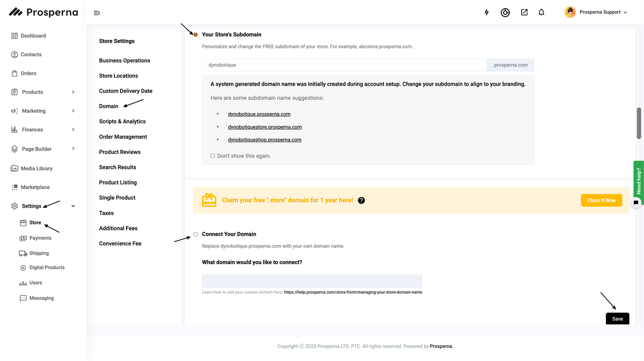Open the notifications bell

point(541,12)
